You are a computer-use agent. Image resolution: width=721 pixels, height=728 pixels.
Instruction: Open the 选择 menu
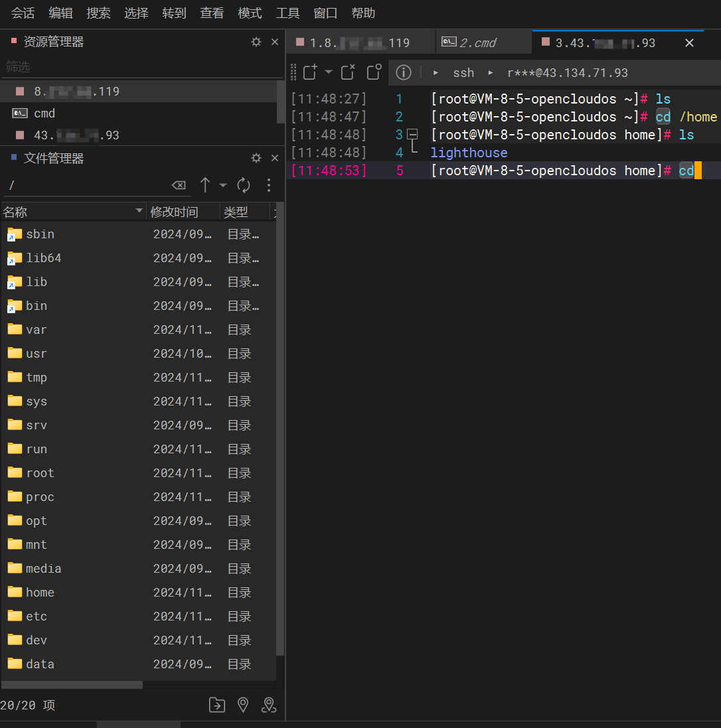point(136,13)
